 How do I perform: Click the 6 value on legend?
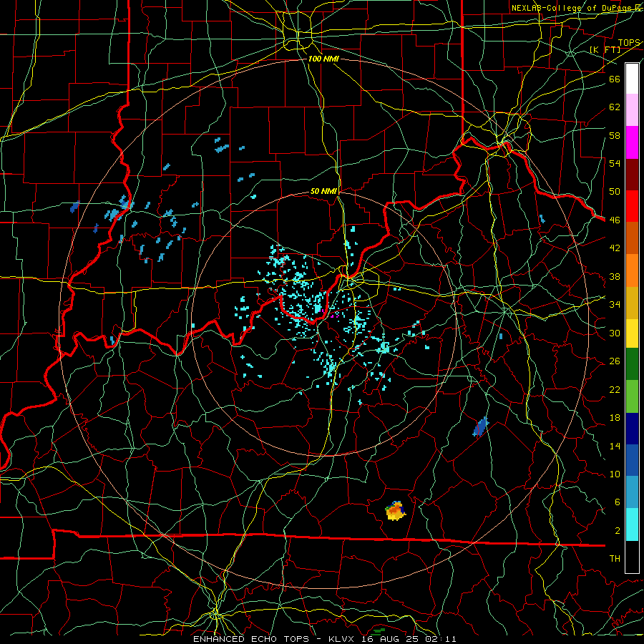617,502
